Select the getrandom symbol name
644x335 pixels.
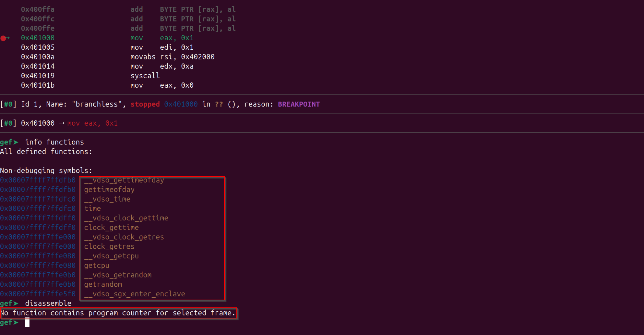click(103, 284)
